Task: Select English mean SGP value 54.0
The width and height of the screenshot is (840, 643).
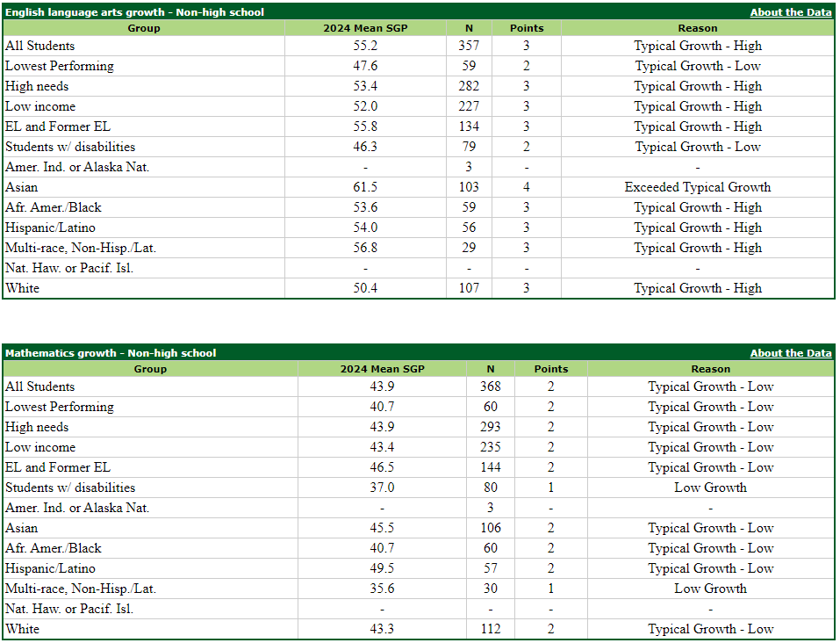Action: coord(365,228)
